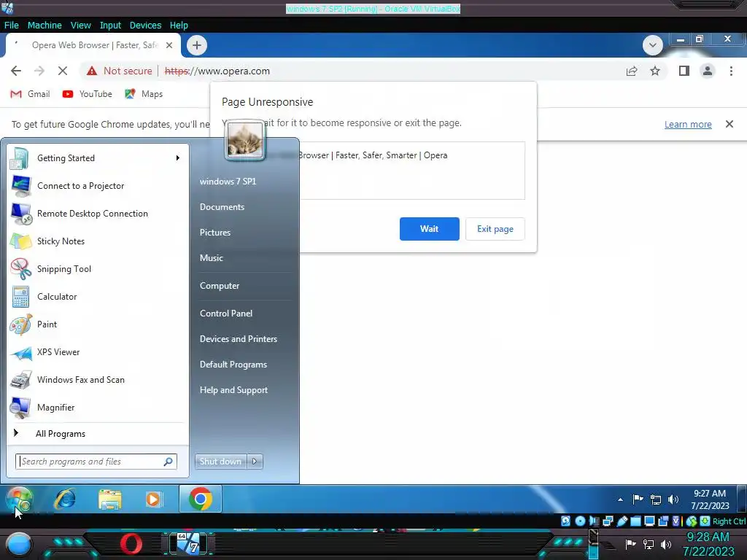Open Music from Start menu
The width and height of the screenshot is (747, 560).
[211, 258]
